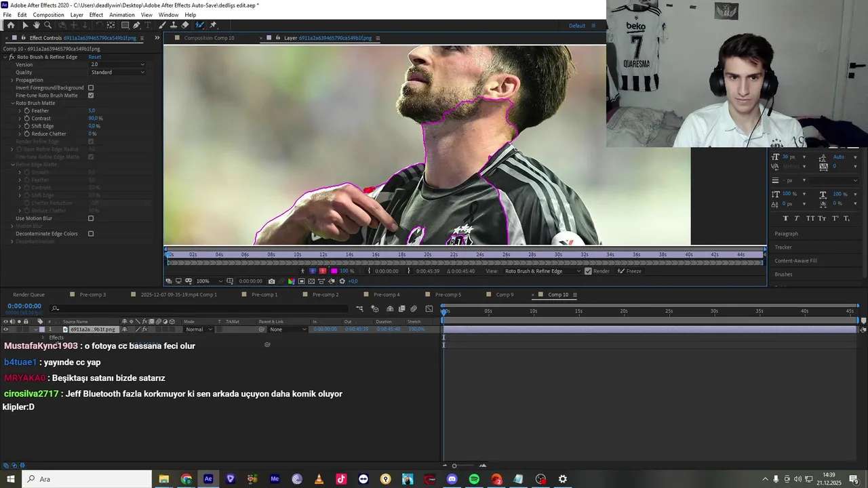Click the take snapshot camera icon

[271, 281]
